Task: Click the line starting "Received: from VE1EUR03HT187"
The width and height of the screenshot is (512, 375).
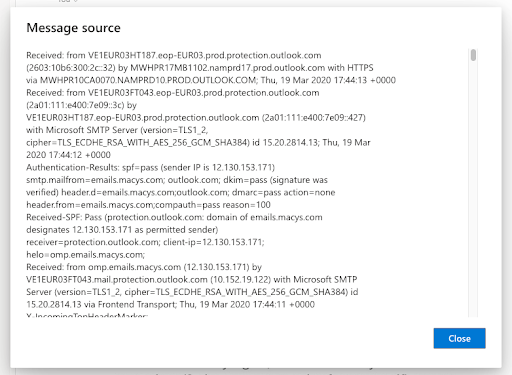Action: click(174, 55)
